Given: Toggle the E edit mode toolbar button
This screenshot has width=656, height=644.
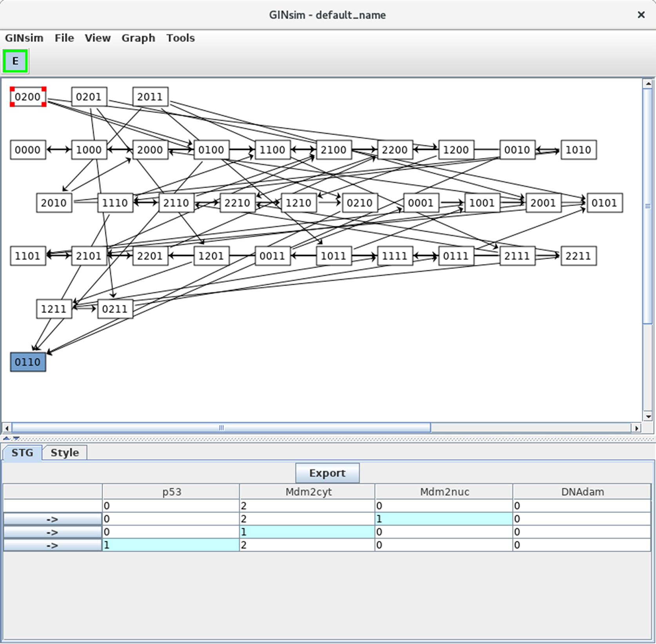Looking at the screenshot, I should click(x=15, y=61).
